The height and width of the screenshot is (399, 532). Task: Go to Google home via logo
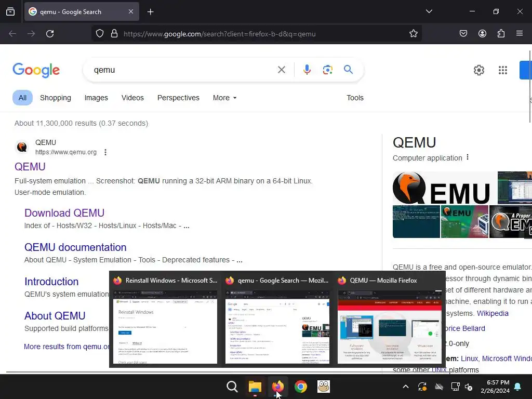tap(36, 70)
